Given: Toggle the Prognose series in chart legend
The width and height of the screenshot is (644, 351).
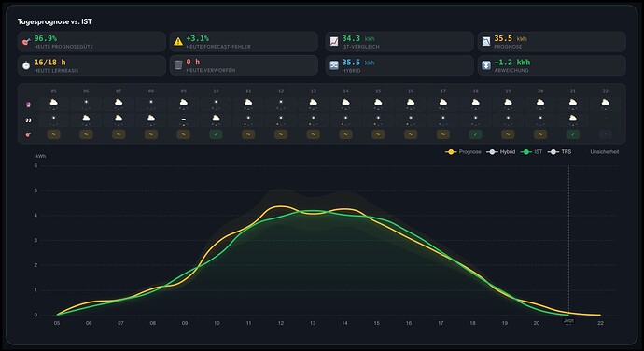Looking at the screenshot, I should (x=463, y=152).
